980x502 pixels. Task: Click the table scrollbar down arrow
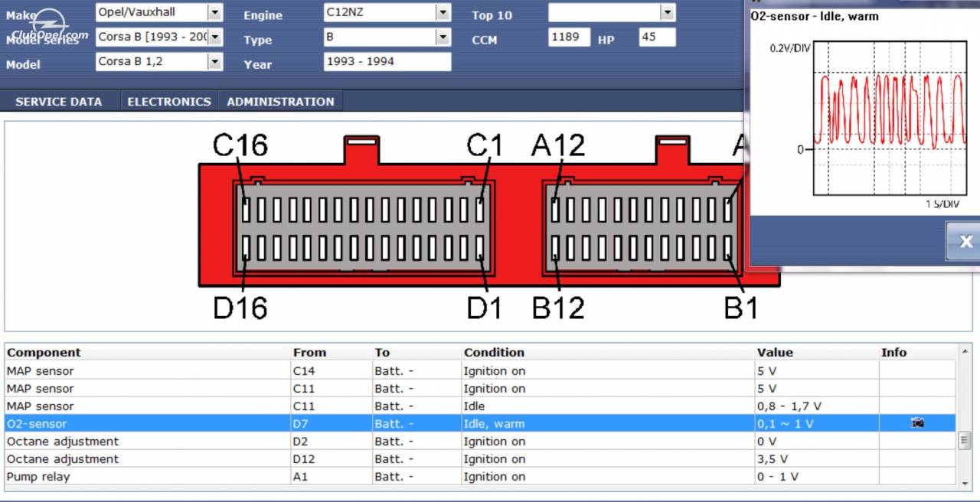(x=965, y=482)
